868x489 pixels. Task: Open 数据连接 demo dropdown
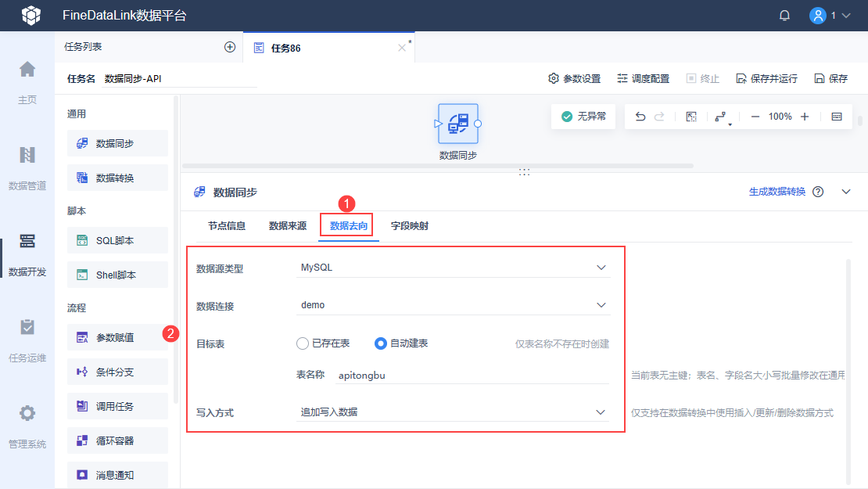point(453,305)
